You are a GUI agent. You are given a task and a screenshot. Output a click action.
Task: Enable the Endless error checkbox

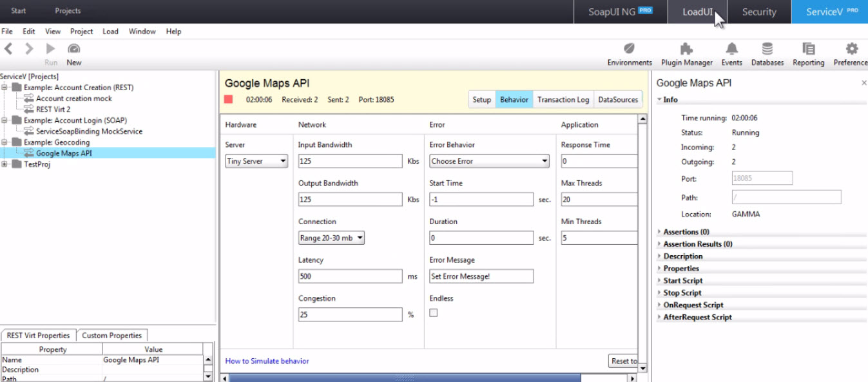[x=433, y=312]
